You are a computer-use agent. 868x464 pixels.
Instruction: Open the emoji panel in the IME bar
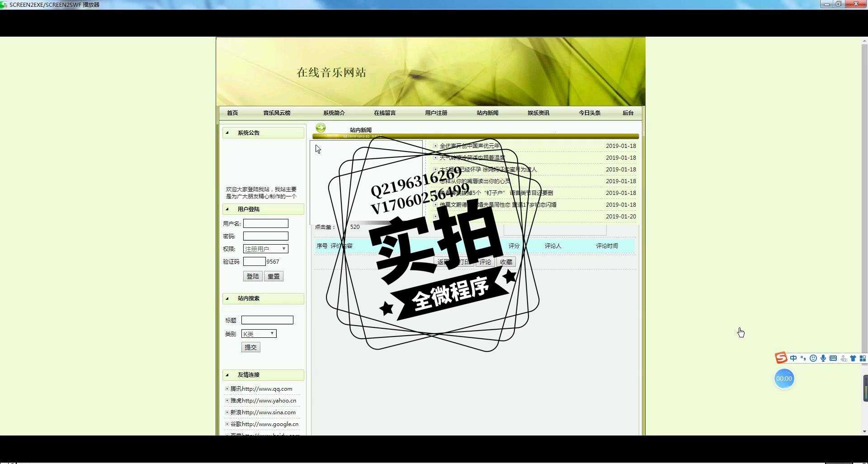813,358
